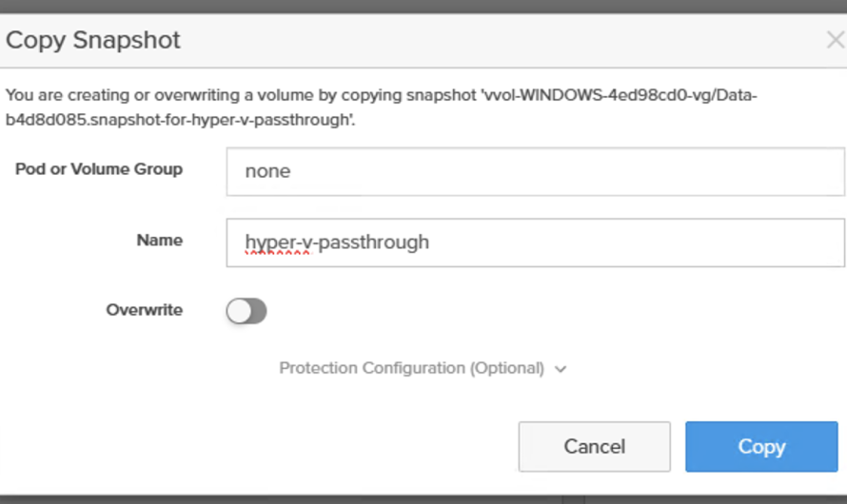Click the 'Pod or Volume Group' label
This screenshot has width=847, height=504.
pos(99,169)
